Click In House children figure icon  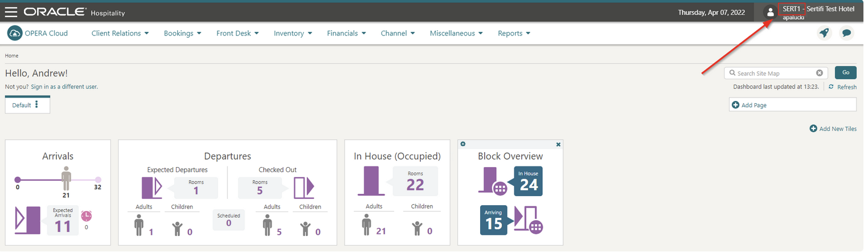click(417, 228)
